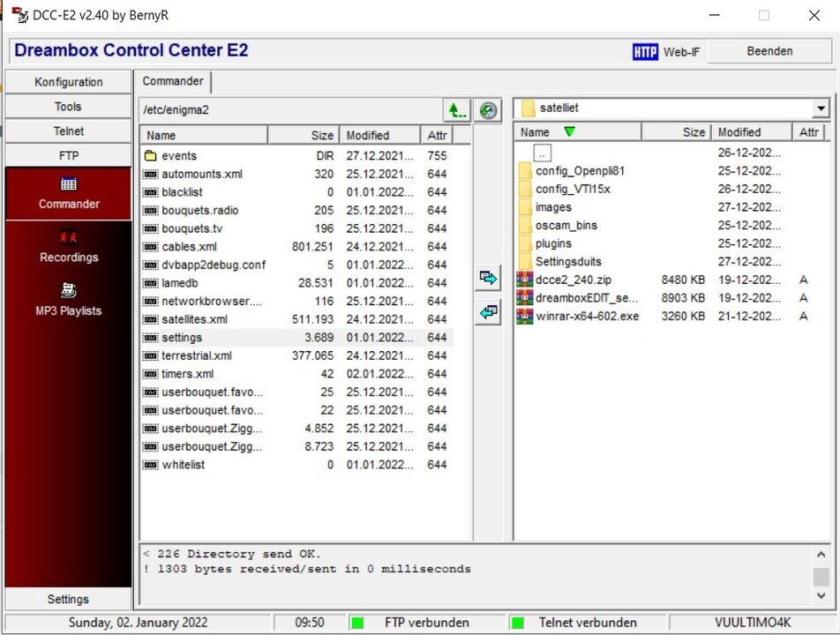Click the globe refresh icon above the file panes
This screenshot has width=840, height=635.
488,109
